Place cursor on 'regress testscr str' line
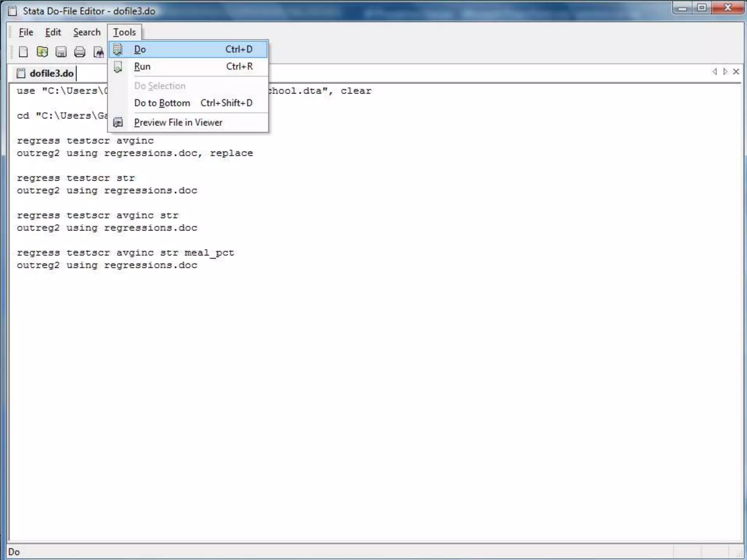The width and height of the screenshot is (747, 560). tap(76, 178)
